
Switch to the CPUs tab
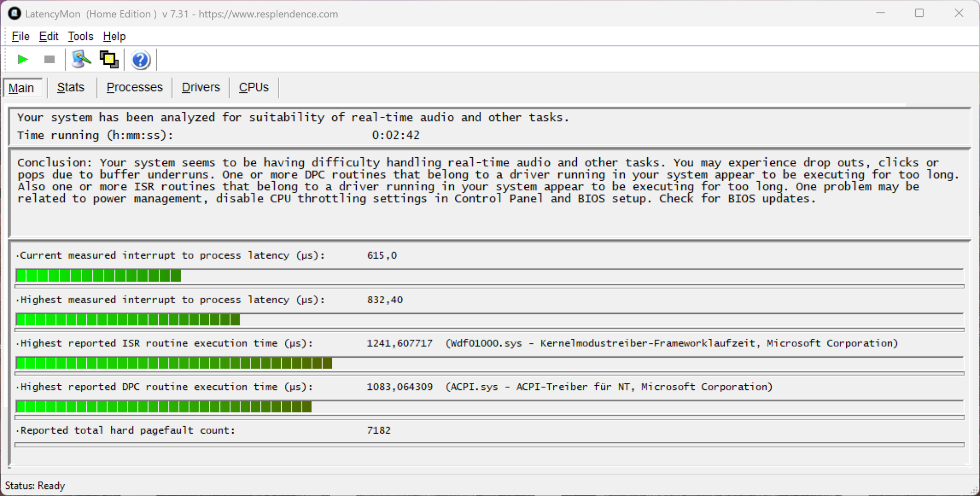point(254,87)
